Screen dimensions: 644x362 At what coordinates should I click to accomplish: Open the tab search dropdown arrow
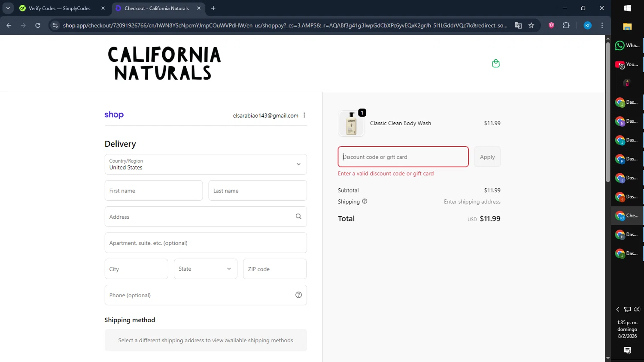coord(8,8)
